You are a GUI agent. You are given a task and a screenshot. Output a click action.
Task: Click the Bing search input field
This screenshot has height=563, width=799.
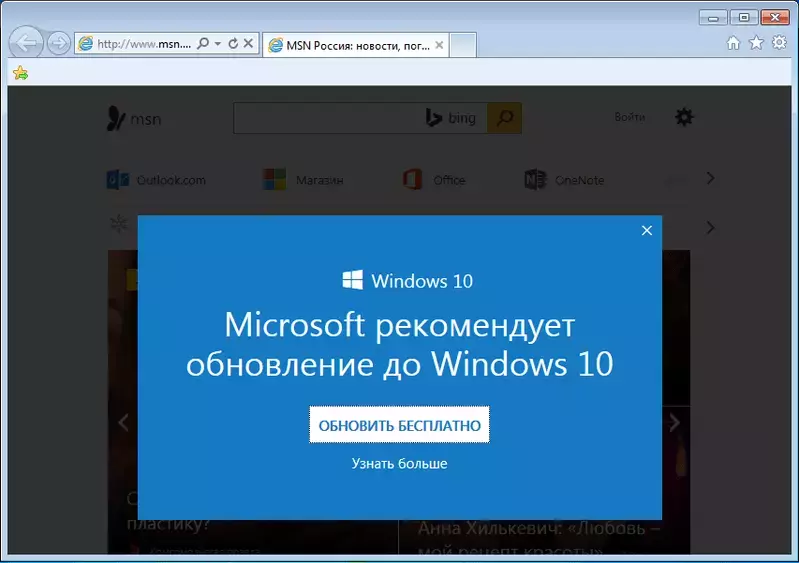click(360, 118)
